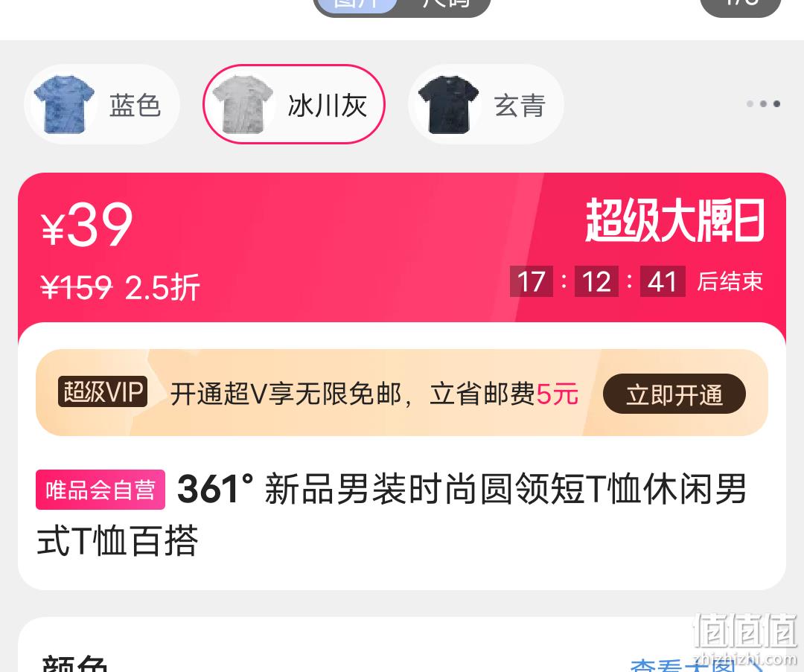Select the 玄青 dark color option
This screenshot has height=672, width=804.
tap(486, 104)
